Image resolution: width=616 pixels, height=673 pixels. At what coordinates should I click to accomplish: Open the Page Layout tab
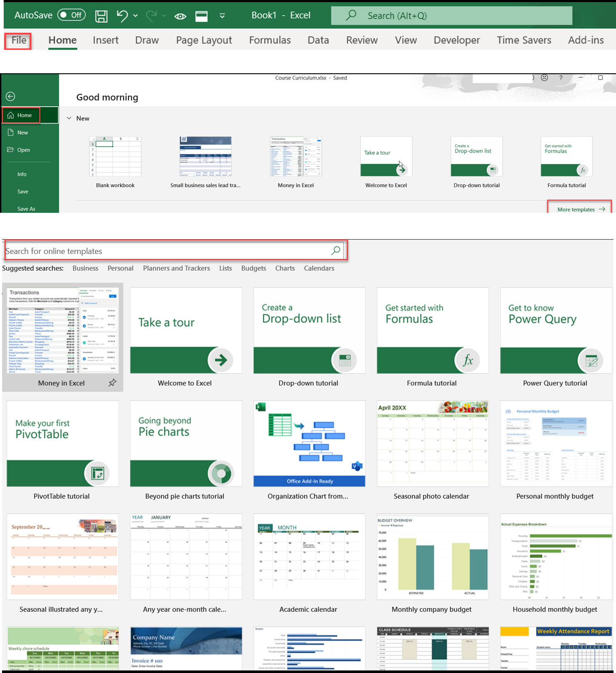click(204, 40)
